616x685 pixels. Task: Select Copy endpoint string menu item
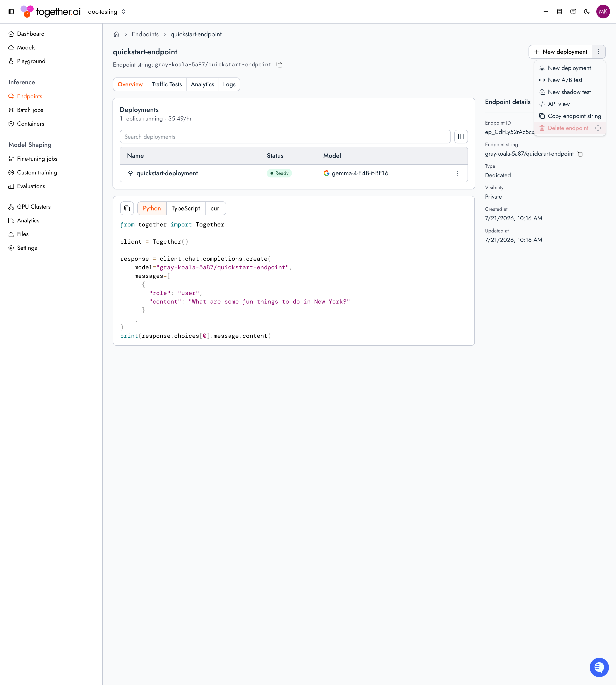click(x=570, y=116)
